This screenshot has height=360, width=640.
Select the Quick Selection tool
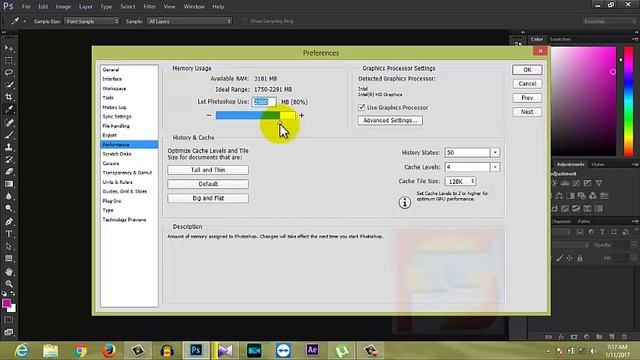coord(9,85)
